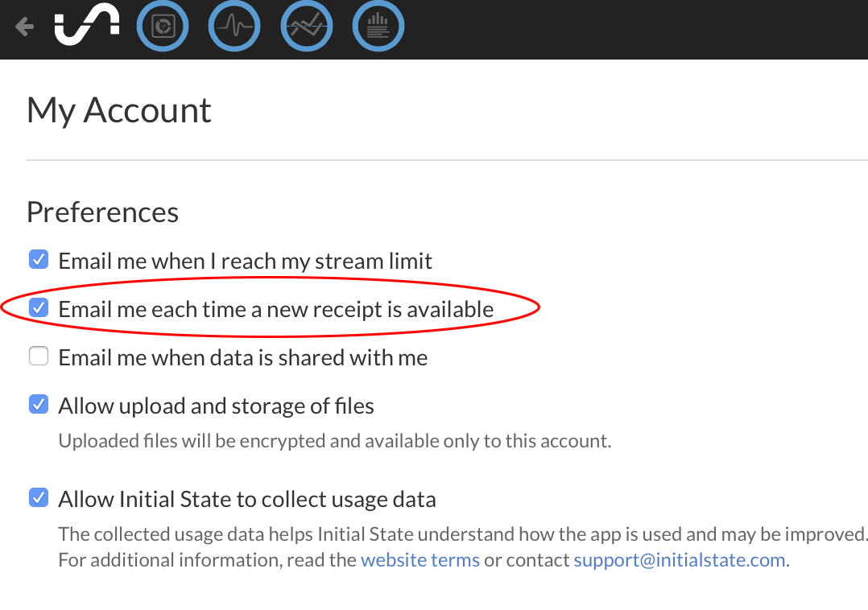
Task: Uncheck email for each new receipt
Action: 39,308
